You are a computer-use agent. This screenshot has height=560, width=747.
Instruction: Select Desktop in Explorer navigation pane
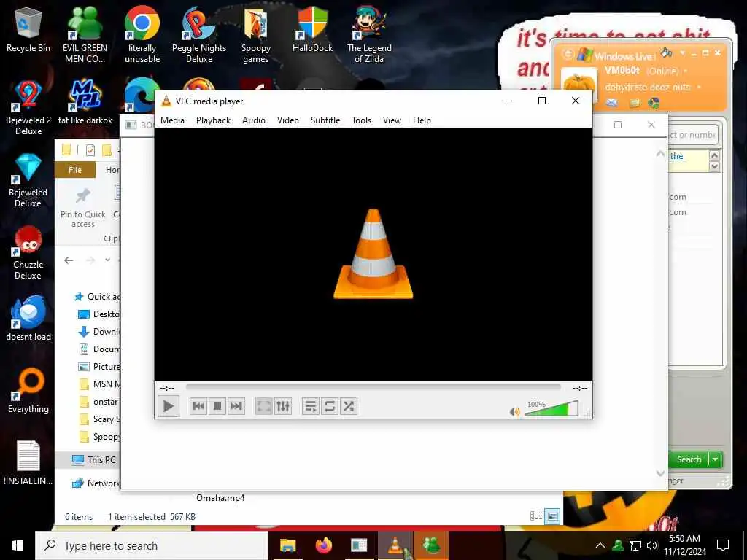(x=98, y=314)
